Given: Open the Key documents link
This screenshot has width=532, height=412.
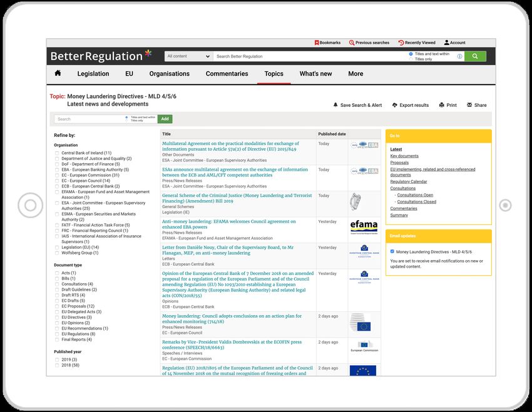Looking at the screenshot, I should pos(404,156).
